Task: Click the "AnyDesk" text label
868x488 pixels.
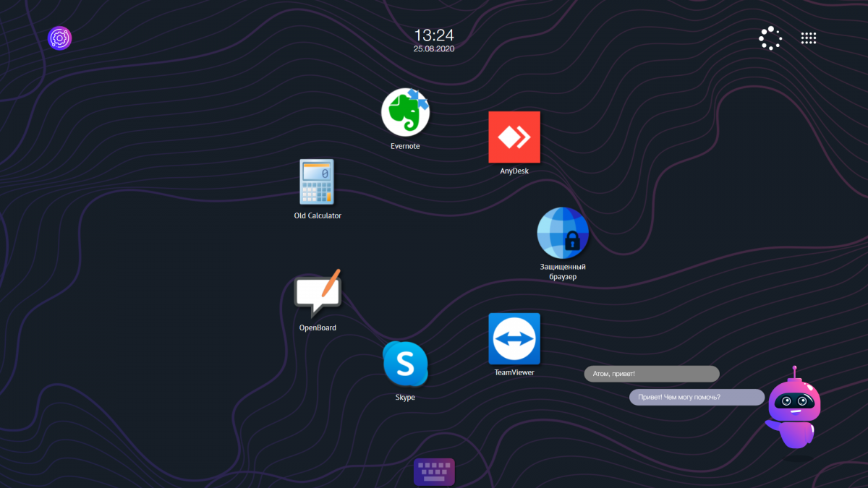Action: pos(514,171)
